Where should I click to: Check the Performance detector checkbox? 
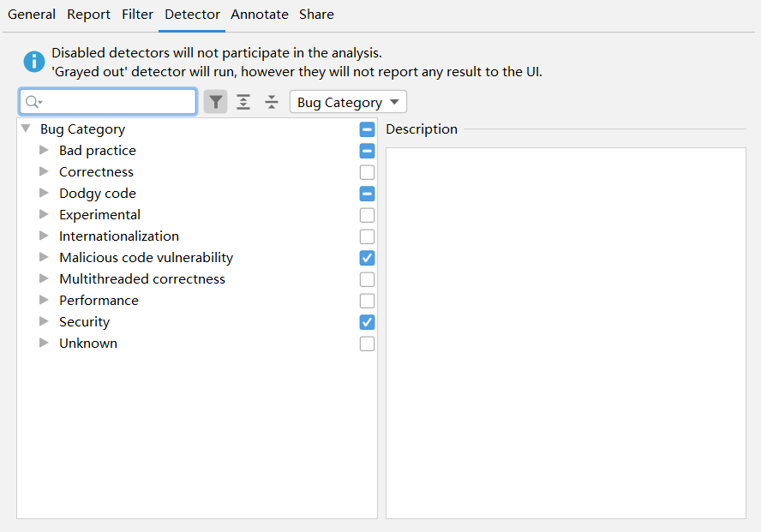(367, 301)
